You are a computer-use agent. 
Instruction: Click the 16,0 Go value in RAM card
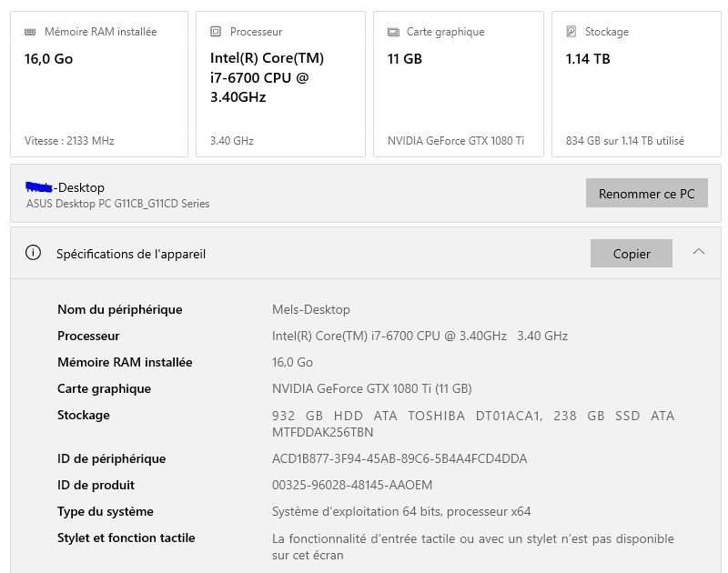click(48, 59)
